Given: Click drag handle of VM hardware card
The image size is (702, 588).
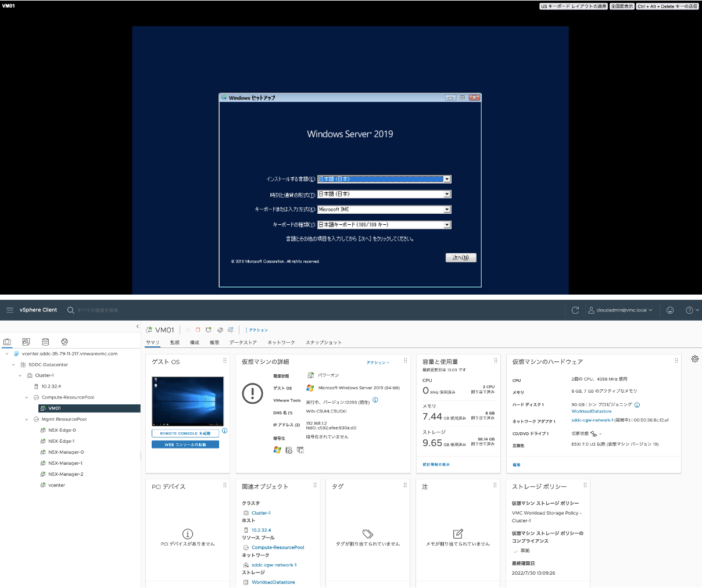Looking at the screenshot, I should (x=676, y=361).
